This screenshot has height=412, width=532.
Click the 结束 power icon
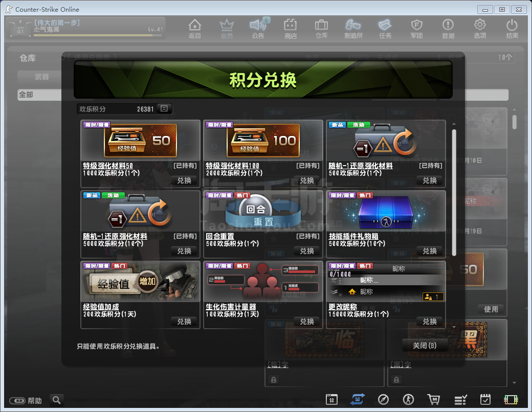[512, 29]
